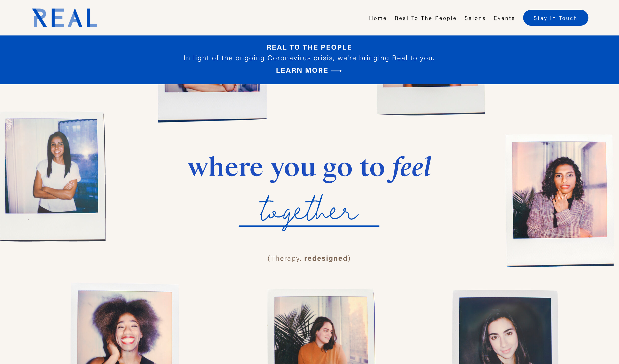The height and width of the screenshot is (364, 619).
Task: Click the Coronavirus crisis announcement text
Action: 309,58
